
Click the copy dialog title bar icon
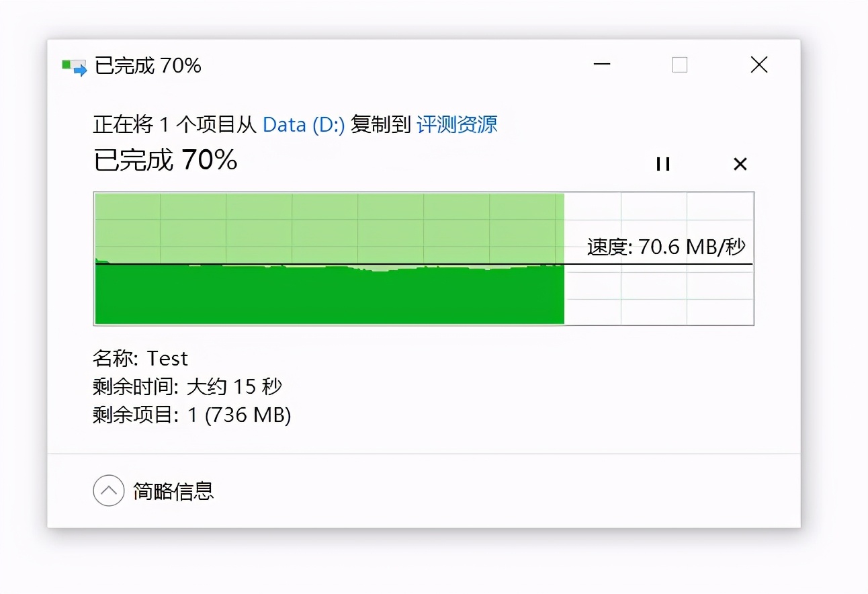click(75, 67)
